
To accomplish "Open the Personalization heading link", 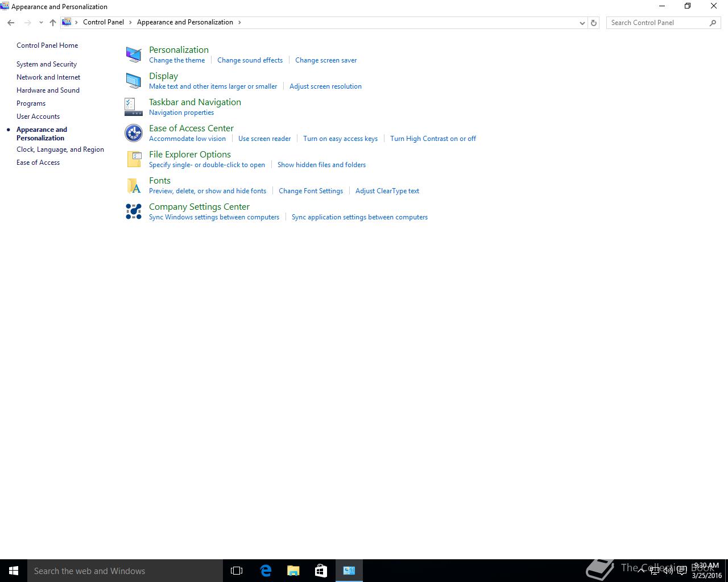I will pos(179,50).
